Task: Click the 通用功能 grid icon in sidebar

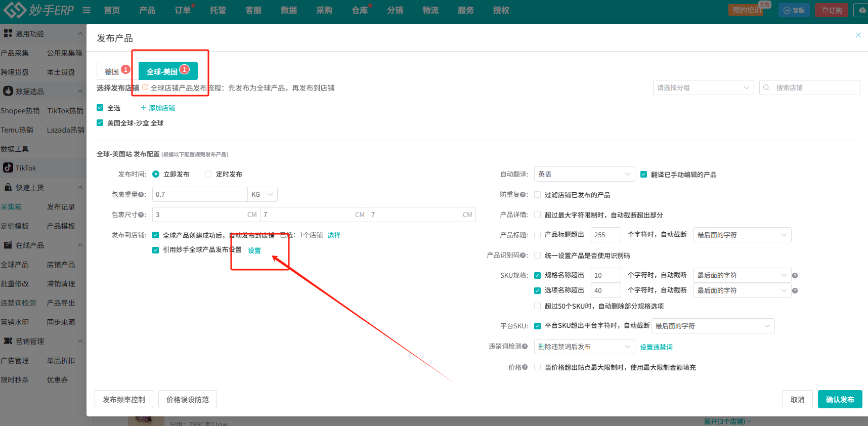Action: tap(8, 33)
